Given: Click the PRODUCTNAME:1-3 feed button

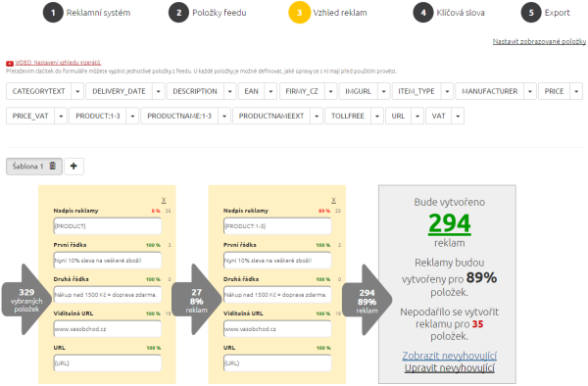Looking at the screenshot, I should (179, 116).
